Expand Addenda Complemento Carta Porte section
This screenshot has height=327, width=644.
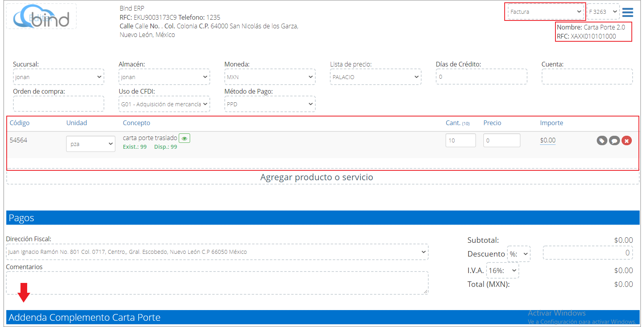coord(323,317)
